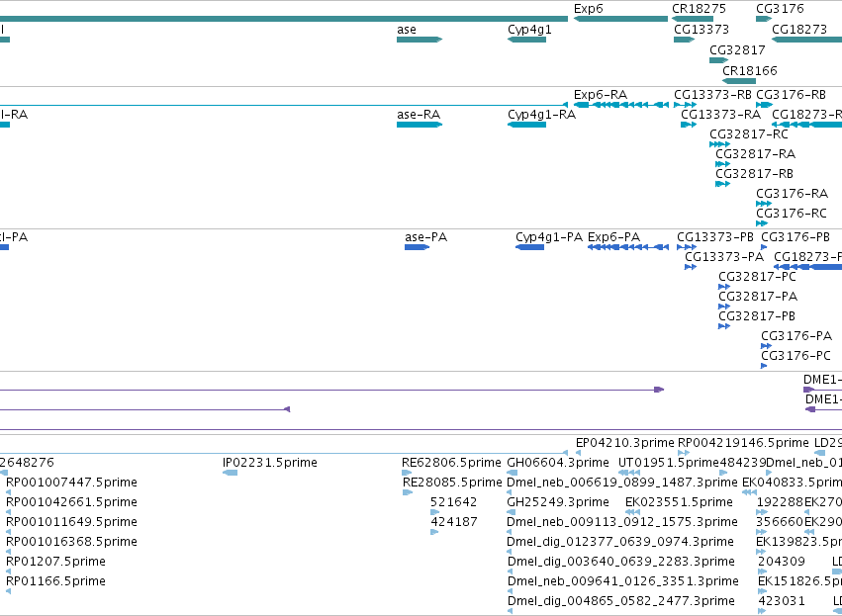Select the EP04210.3prime EST label

point(624,443)
